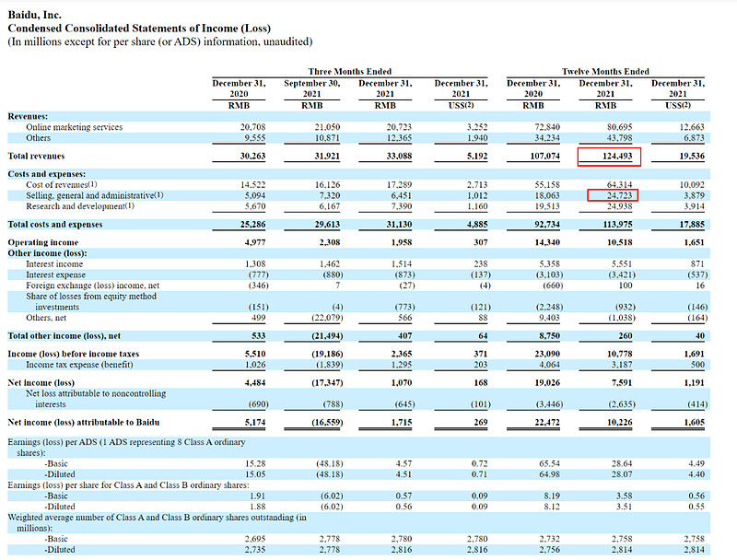Select the 'Income tax expense (benefit)' label
This screenshot has height=560, width=737.
[x=79, y=365]
